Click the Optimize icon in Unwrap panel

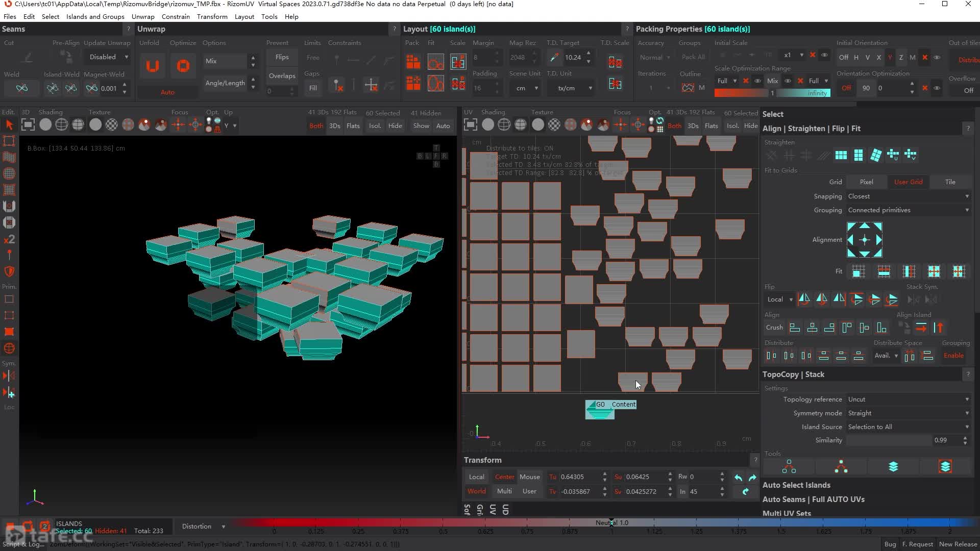click(x=183, y=66)
